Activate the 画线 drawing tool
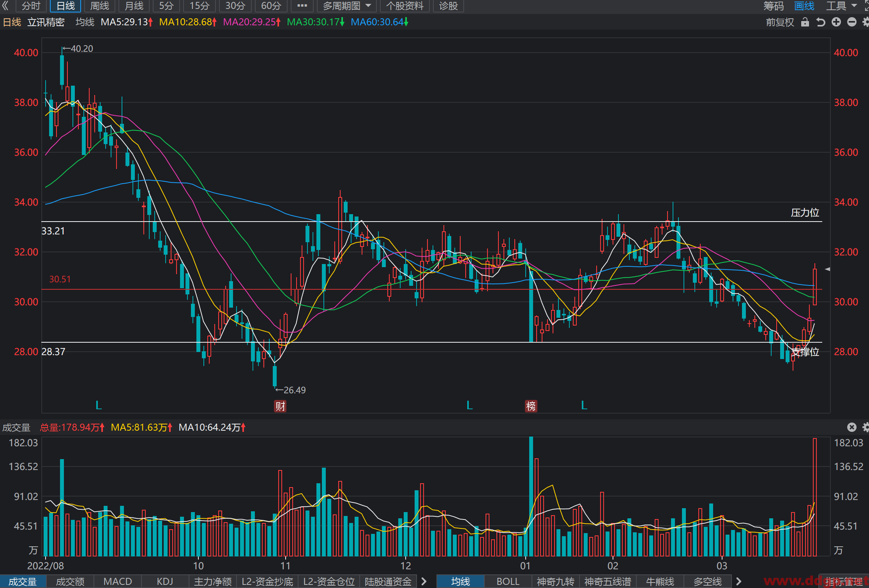The image size is (869, 588). click(804, 6)
